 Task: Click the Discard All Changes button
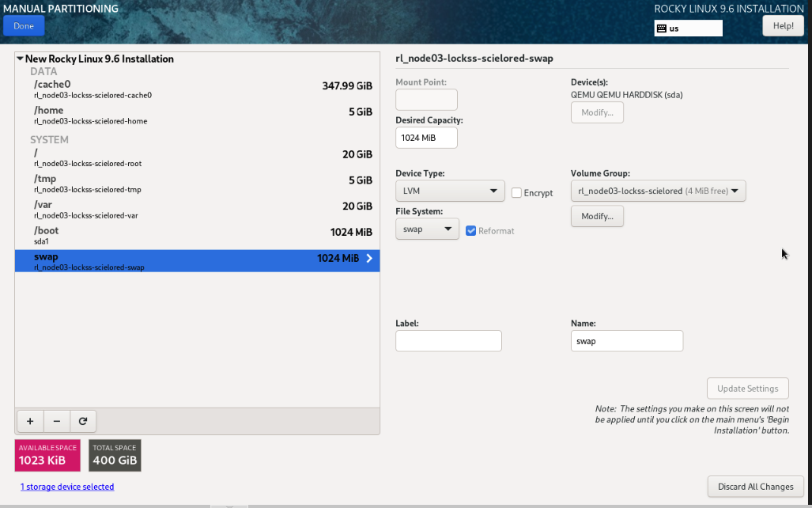[755, 487]
